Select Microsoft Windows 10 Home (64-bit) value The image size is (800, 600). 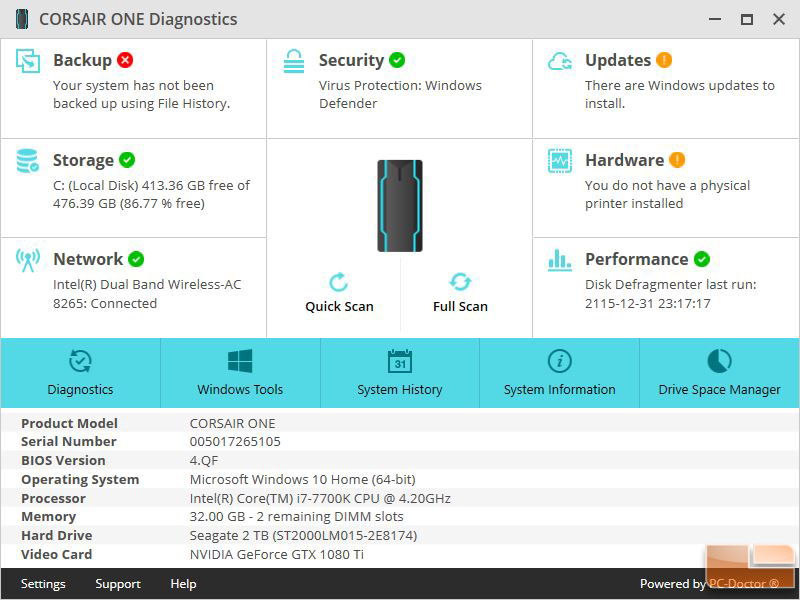[x=303, y=480]
